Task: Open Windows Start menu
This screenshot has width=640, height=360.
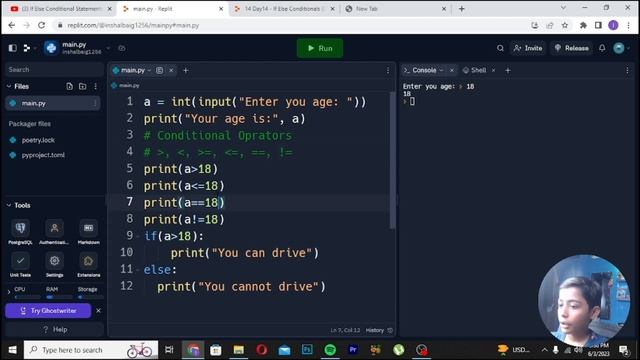Action: pos(13,350)
